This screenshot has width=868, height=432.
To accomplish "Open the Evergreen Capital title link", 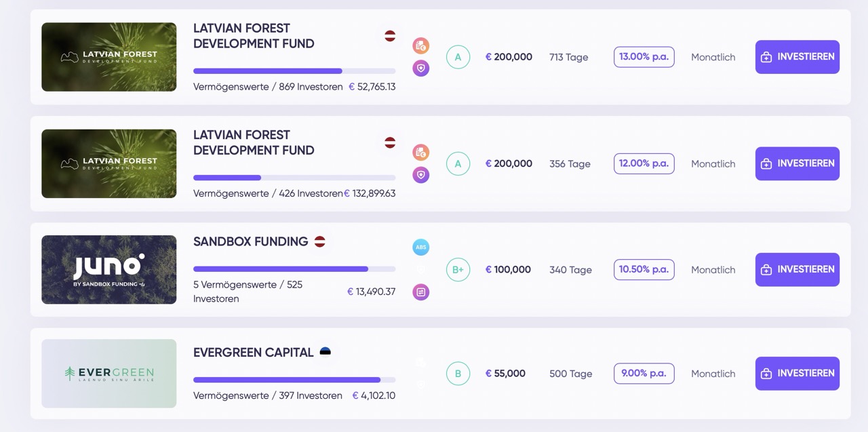I will (253, 353).
